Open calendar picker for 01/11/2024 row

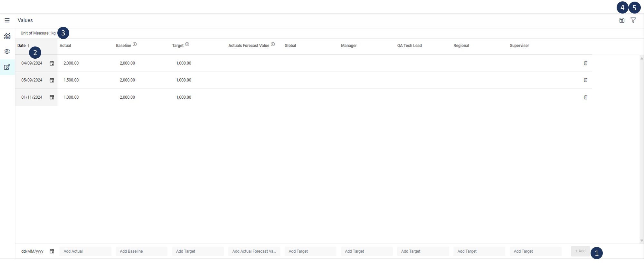point(52,97)
